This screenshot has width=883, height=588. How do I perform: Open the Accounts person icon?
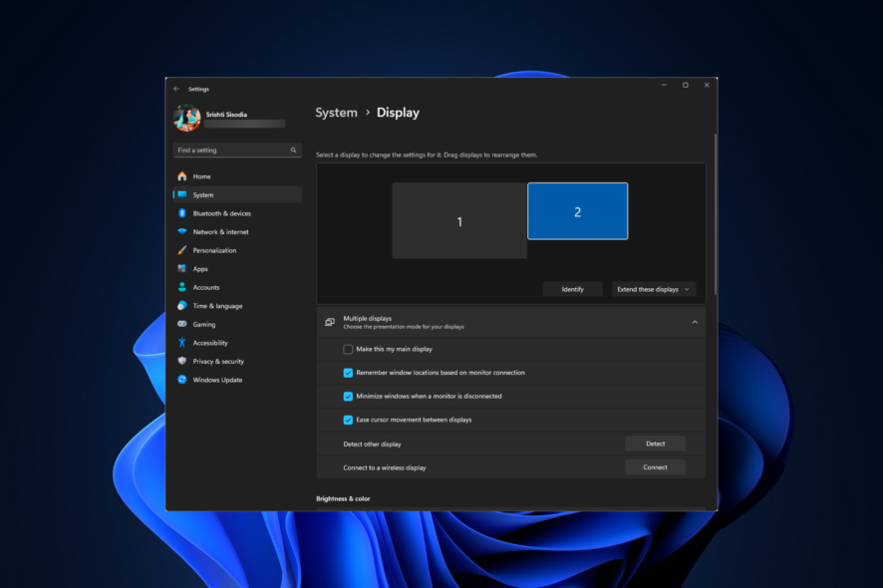[182, 287]
